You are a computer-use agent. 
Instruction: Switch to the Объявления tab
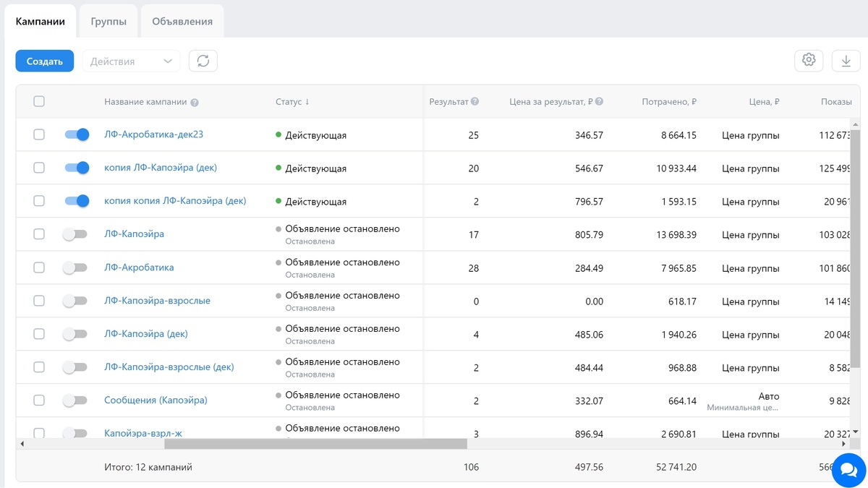pos(182,21)
